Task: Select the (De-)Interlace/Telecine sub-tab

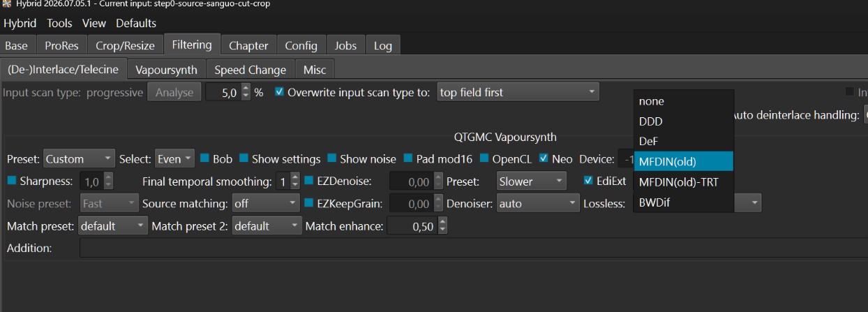Action: pos(63,69)
